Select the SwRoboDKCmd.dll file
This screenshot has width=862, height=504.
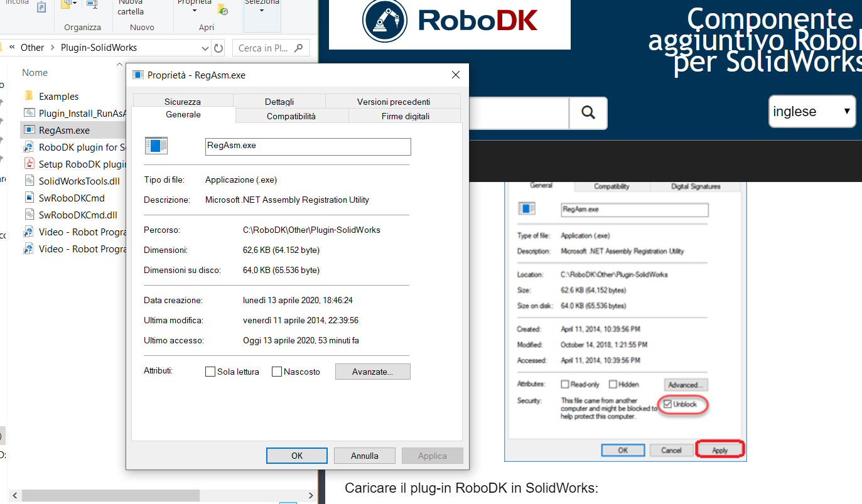point(77,215)
